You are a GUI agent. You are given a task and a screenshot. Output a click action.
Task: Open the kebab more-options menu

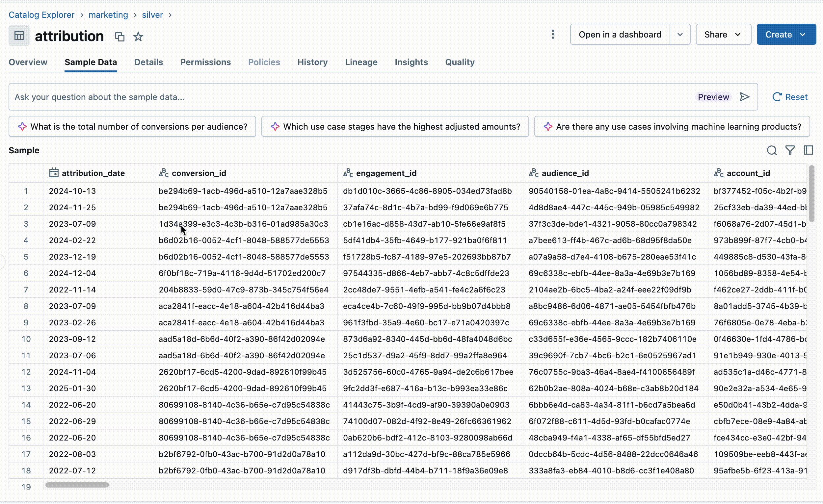[x=553, y=35]
